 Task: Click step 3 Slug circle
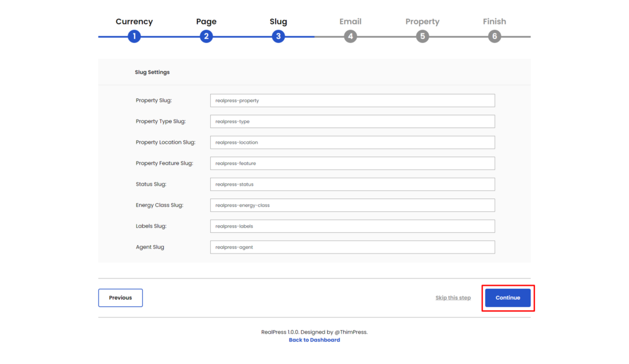(x=278, y=36)
